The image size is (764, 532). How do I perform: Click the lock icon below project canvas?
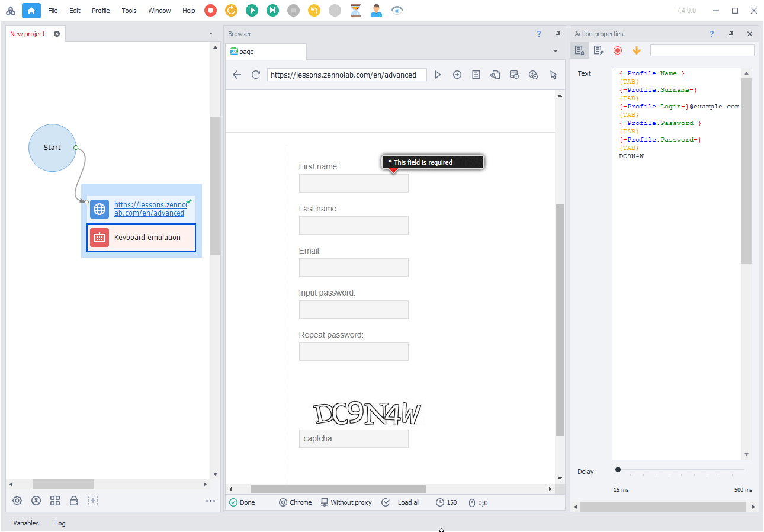(74, 501)
